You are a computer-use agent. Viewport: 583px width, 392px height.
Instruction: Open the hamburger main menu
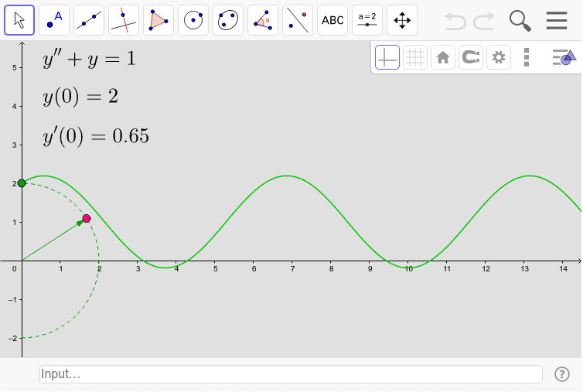[x=557, y=20]
